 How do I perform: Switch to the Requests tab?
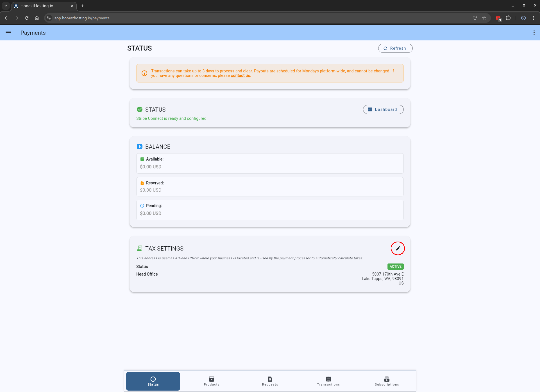point(270,381)
